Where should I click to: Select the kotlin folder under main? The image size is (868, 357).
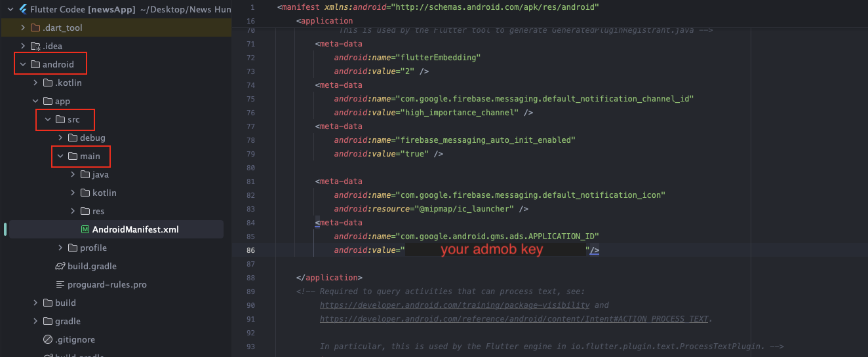click(104, 193)
